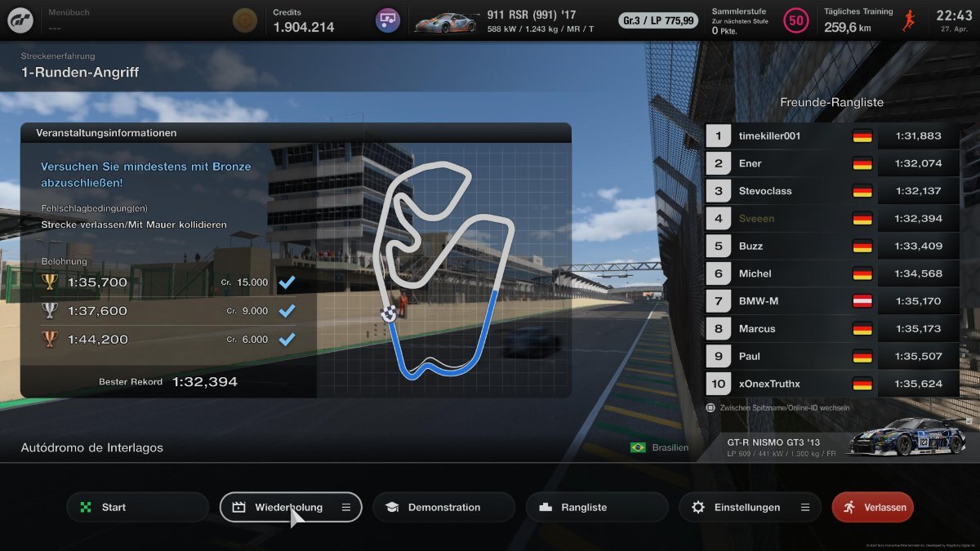Click the orange running figure icon

coord(911,20)
